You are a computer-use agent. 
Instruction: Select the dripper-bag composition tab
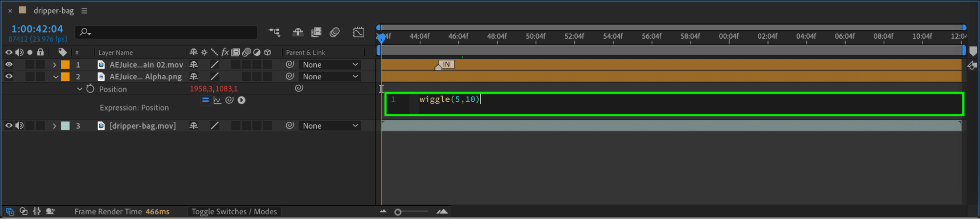(53, 11)
